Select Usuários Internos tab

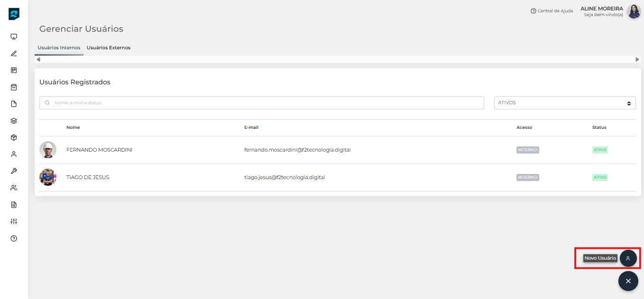click(59, 47)
